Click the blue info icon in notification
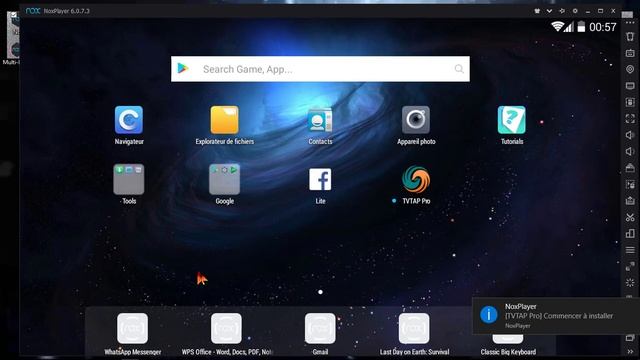Image resolution: width=640 pixels, height=360 pixels. click(489, 315)
